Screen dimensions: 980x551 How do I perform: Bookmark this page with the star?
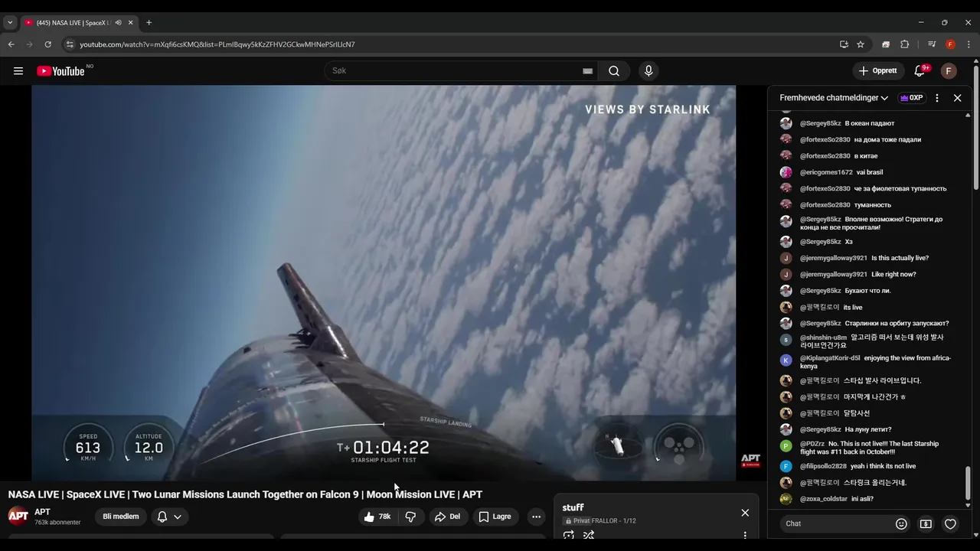tap(861, 44)
